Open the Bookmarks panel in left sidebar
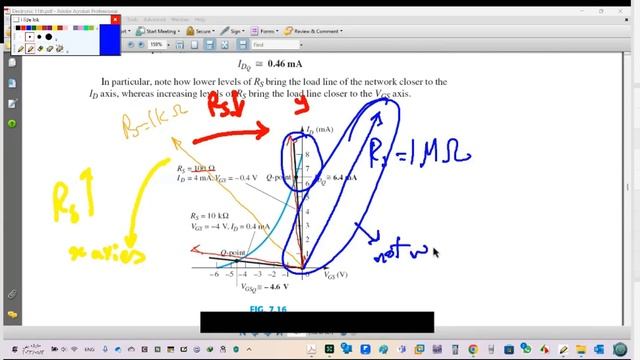The image size is (640, 360). tap(12, 83)
